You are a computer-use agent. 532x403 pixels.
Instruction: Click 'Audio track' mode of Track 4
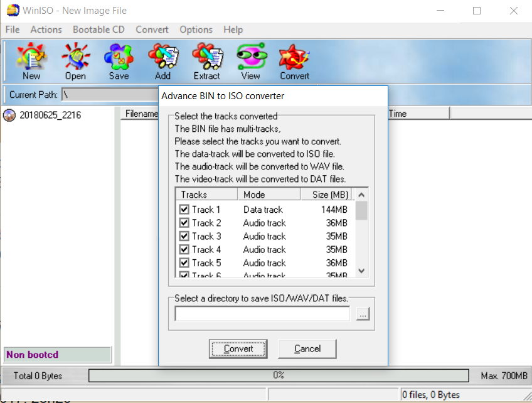click(264, 250)
